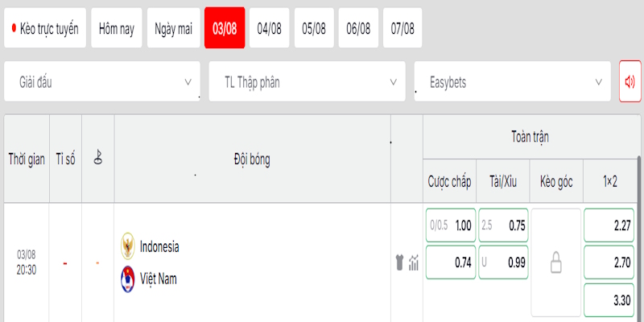Select the 07/08 date tab
Viewport: 644px width, 322px height.
[x=402, y=28]
